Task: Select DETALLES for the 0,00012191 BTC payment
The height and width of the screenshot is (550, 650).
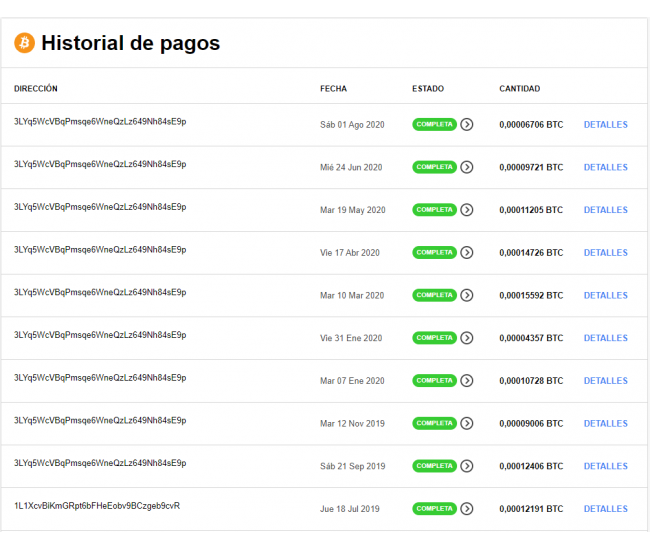Action: pos(606,509)
